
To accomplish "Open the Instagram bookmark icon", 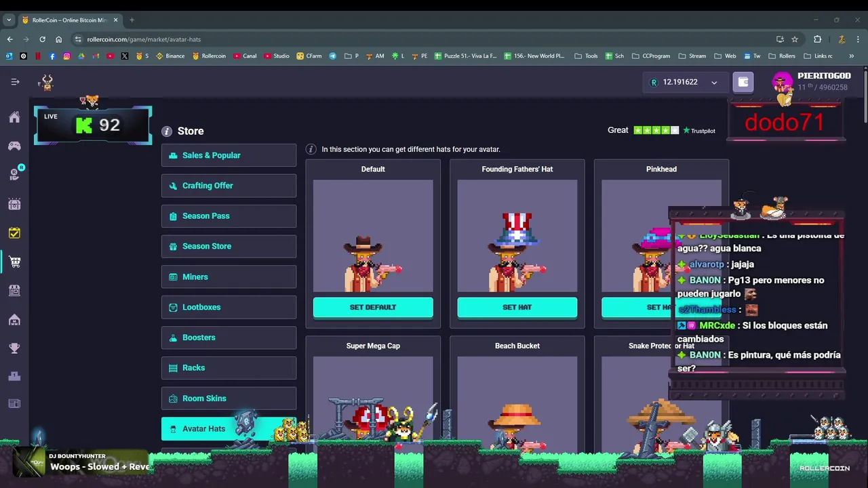I will pyautogui.click(x=66, y=56).
